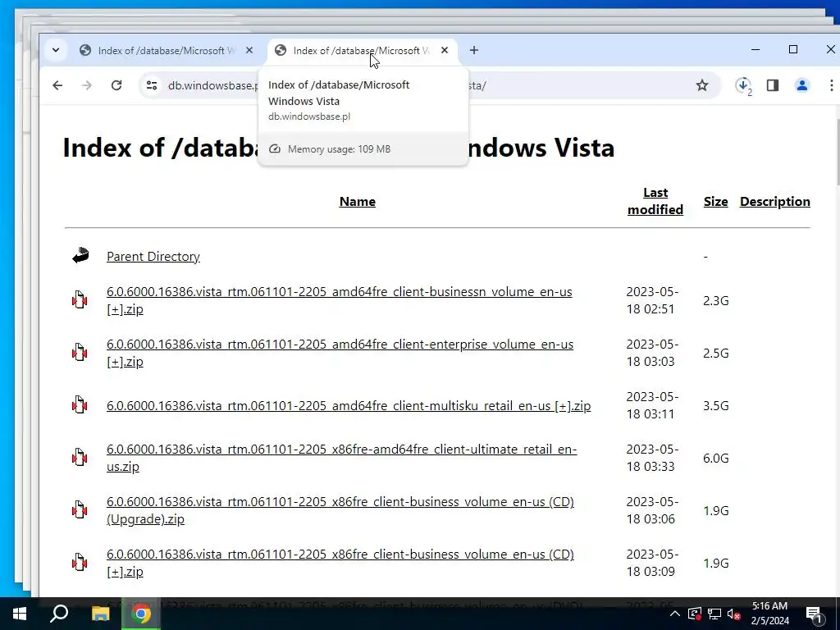The width and height of the screenshot is (840, 630).
Task: Show hidden system tray icons
Action: coord(675,614)
